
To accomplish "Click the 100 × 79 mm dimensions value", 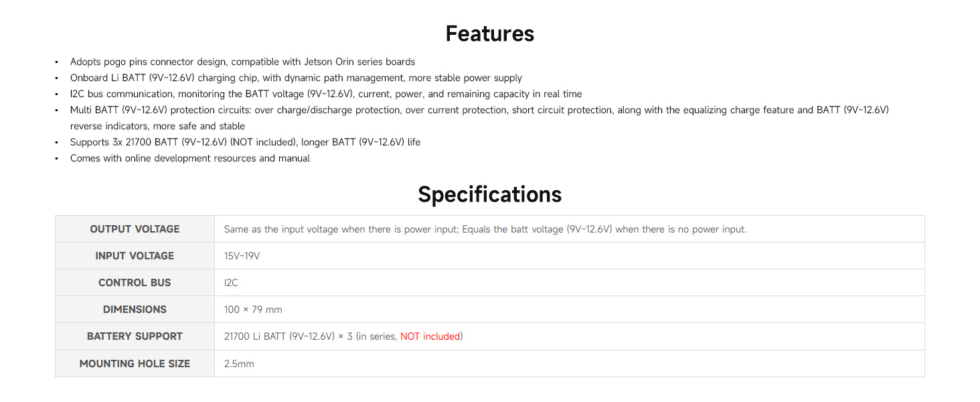I will tap(253, 310).
